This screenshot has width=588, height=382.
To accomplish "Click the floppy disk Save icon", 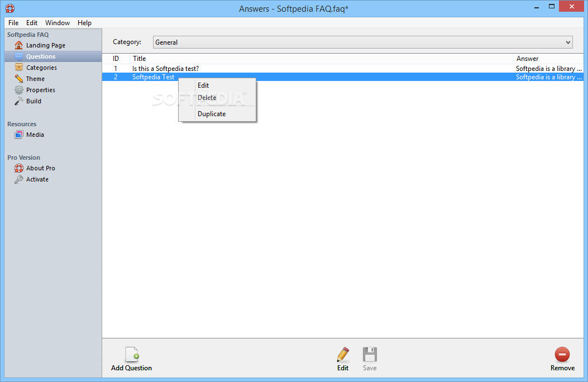I will coord(370,355).
